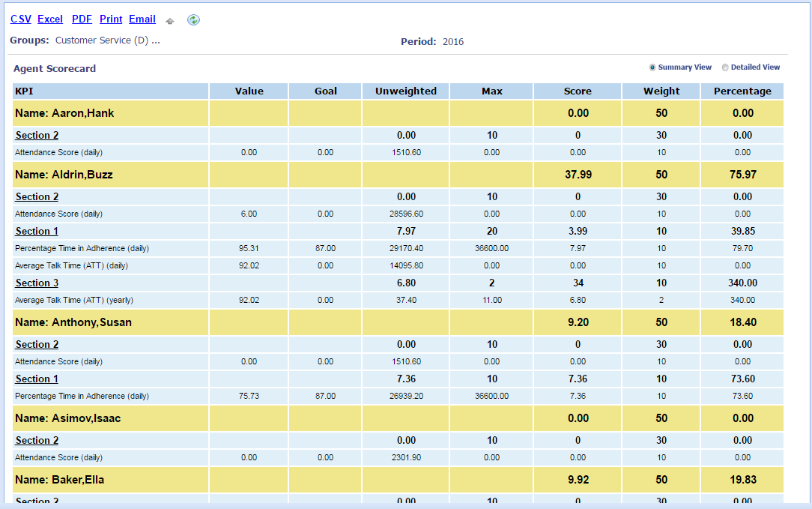812x509 pixels.
Task: Expand the truncated Groups list ellipsis
Action: (156, 41)
